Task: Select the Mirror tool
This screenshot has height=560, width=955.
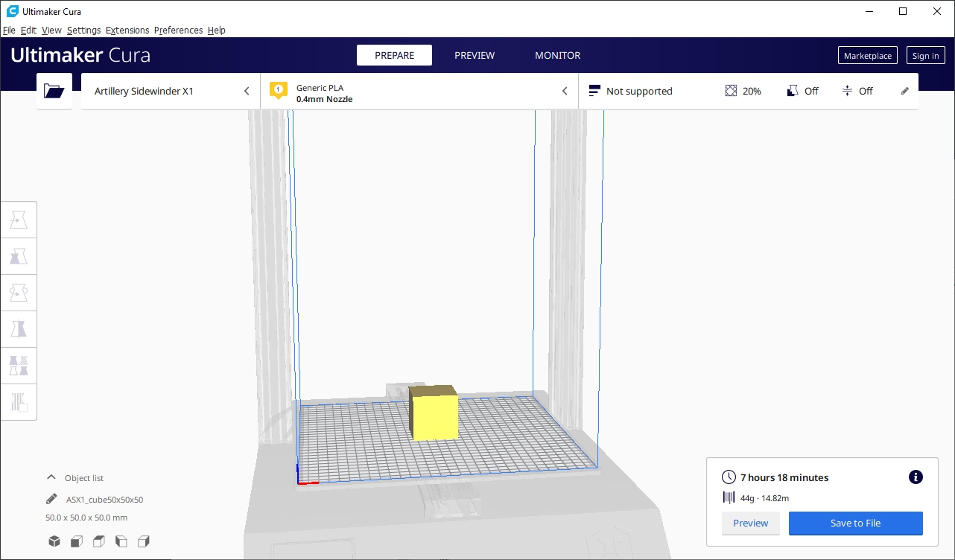Action: tap(19, 328)
